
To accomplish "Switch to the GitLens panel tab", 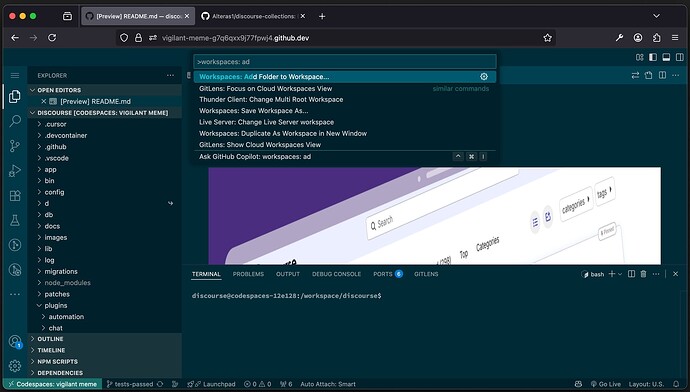I will pos(426,274).
